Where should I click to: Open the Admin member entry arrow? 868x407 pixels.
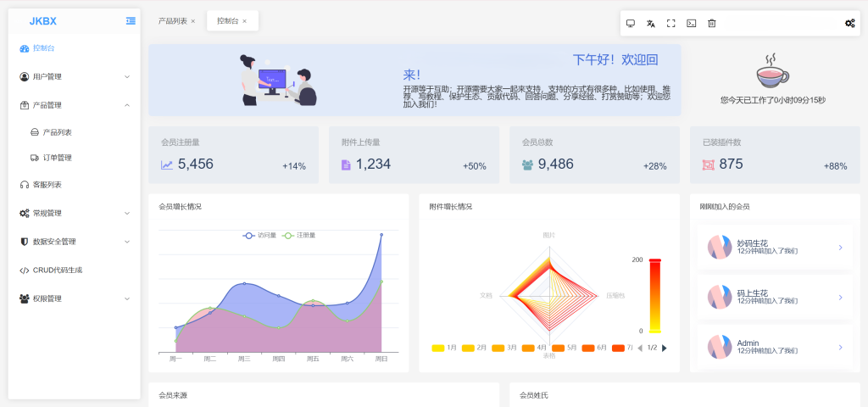840,347
